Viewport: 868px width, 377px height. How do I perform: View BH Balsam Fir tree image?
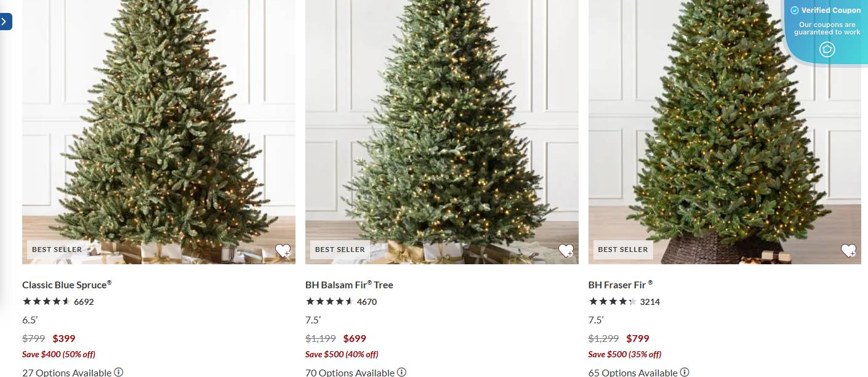(x=442, y=132)
